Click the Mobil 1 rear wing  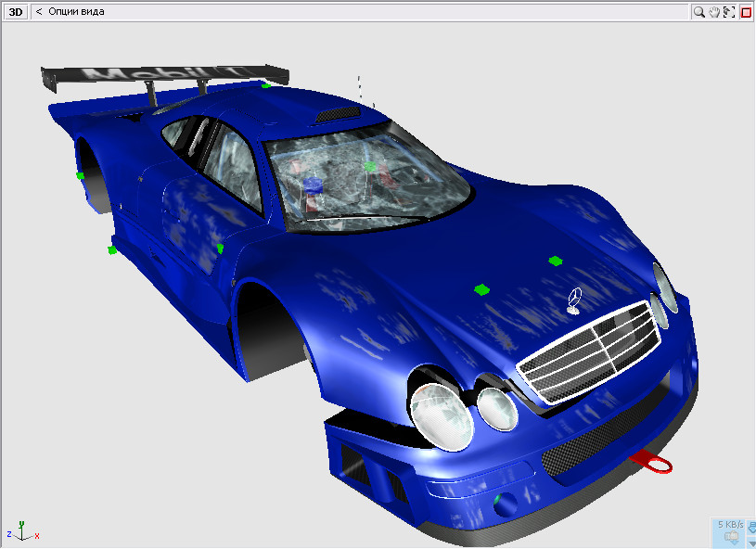pos(165,76)
